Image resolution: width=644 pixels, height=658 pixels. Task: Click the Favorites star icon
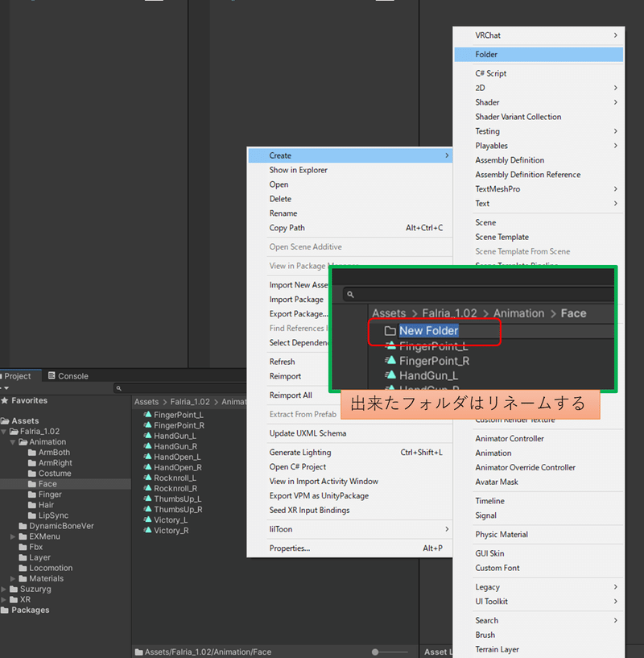5,400
